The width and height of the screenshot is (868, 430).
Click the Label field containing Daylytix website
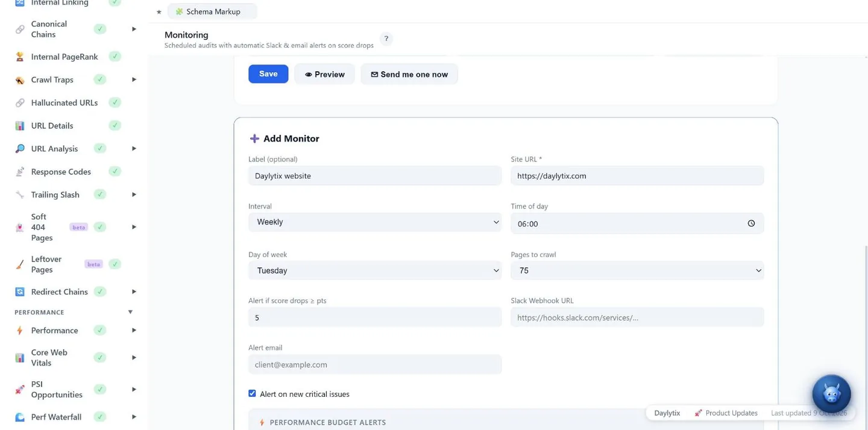point(375,176)
